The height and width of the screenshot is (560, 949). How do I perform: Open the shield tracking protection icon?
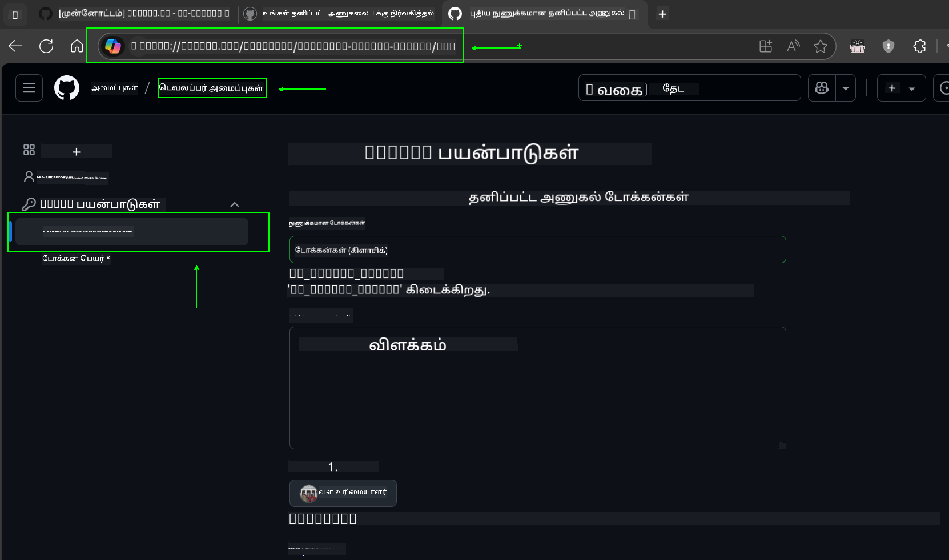(x=888, y=46)
